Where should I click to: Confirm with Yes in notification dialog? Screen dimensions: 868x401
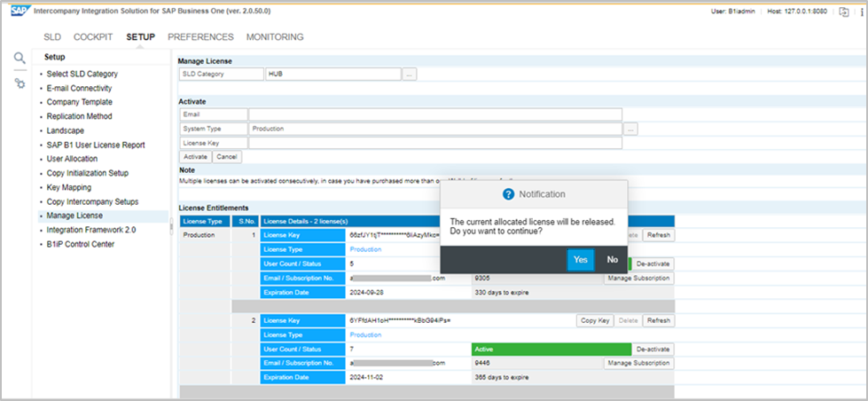(581, 259)
